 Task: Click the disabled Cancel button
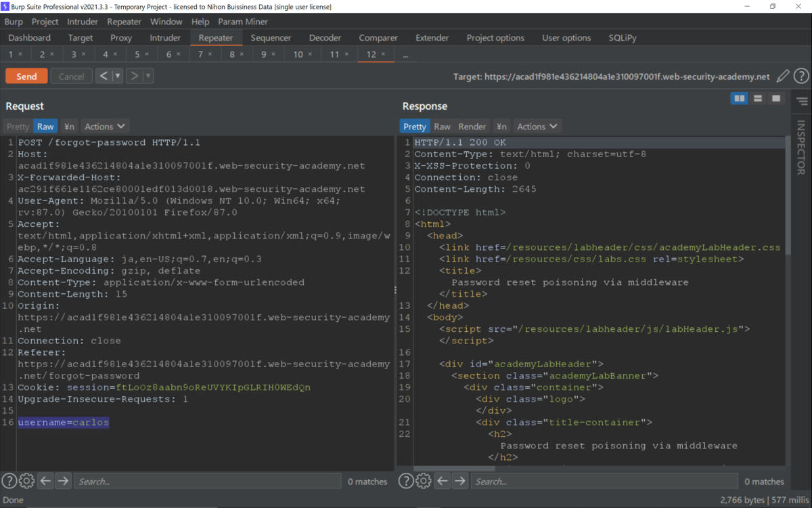click(x=71, y=76)
